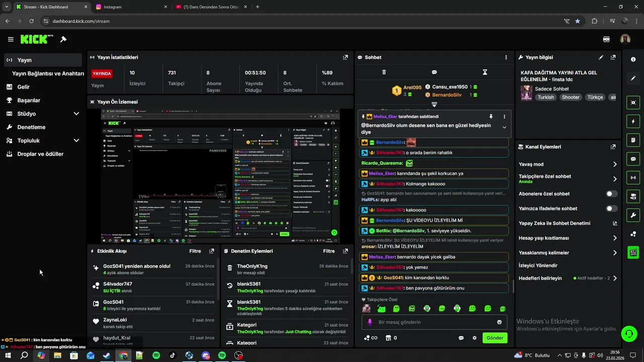The height and width of the screenshot is (362, 644).
Task: Click the moderation sword icon beside Kick logo
Action: (x=63, y=39)
